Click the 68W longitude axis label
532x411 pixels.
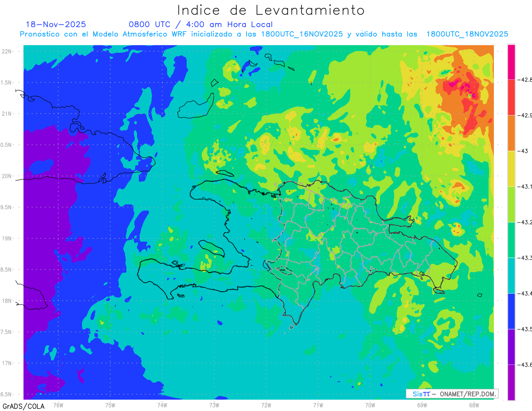click(473, 405)
